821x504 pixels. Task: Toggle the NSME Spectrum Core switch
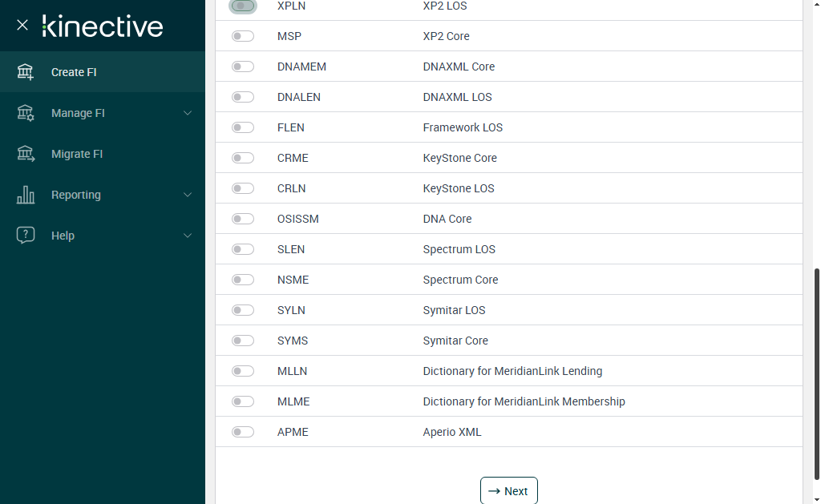(242, 280)
